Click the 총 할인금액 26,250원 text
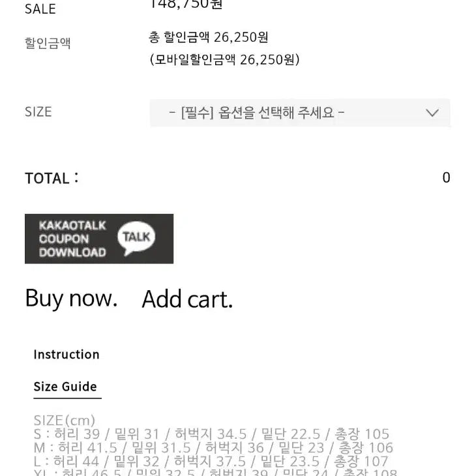Viewport: 476px width, 476px height. coord(208,37)
